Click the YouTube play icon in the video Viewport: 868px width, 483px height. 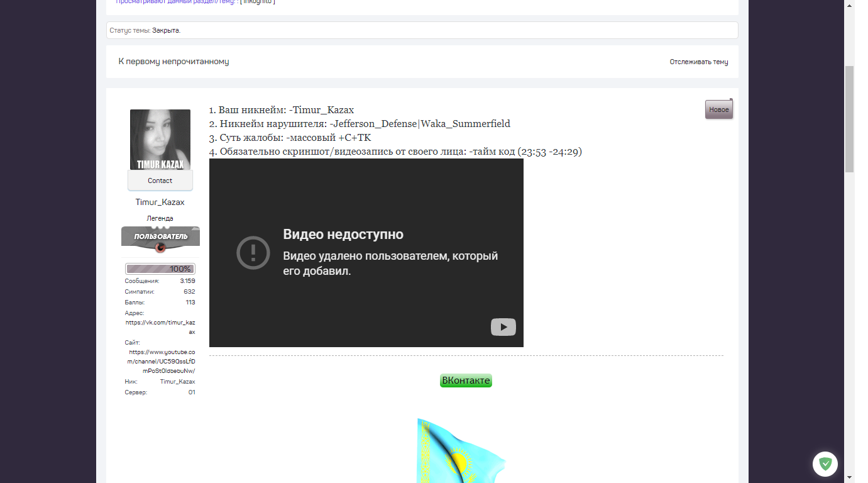coord(503,327)
